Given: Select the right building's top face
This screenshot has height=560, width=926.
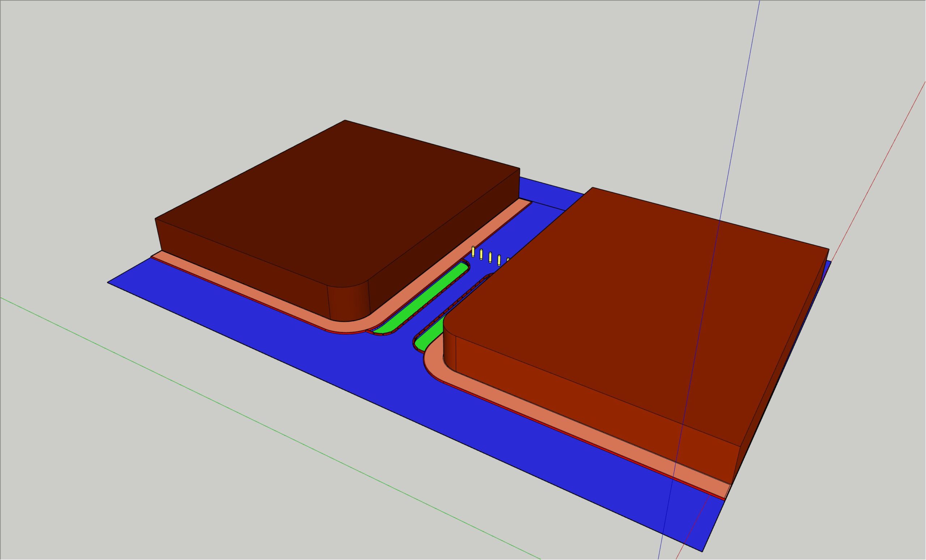Looking at the screenshot, I should coord(639,301).
